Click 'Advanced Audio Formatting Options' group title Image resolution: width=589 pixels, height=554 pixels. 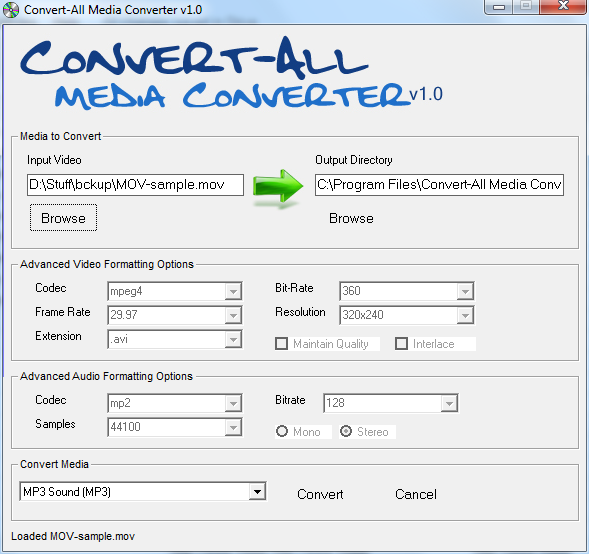106,376
